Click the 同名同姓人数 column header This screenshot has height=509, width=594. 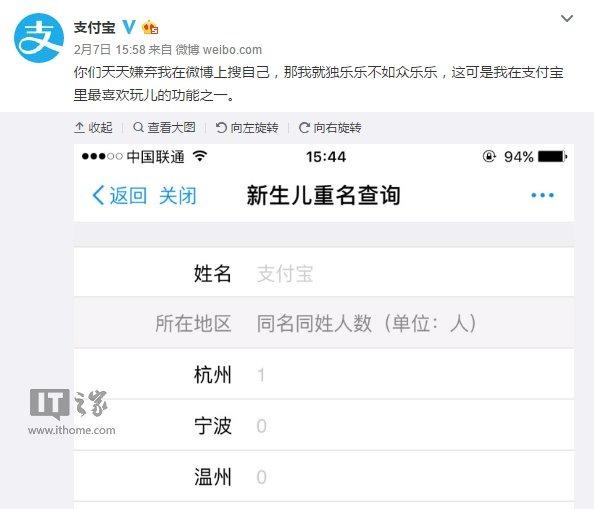[366, 323]
